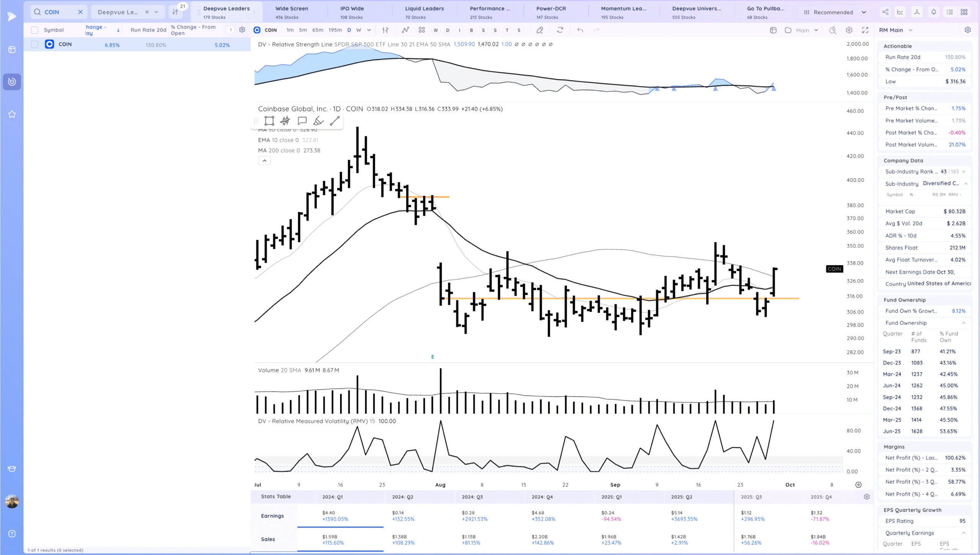Image resolution: width=980 pixels, height=555 pixels.
Task: Open the dashboard table icon in left sidebar
Action: (12, 50)
